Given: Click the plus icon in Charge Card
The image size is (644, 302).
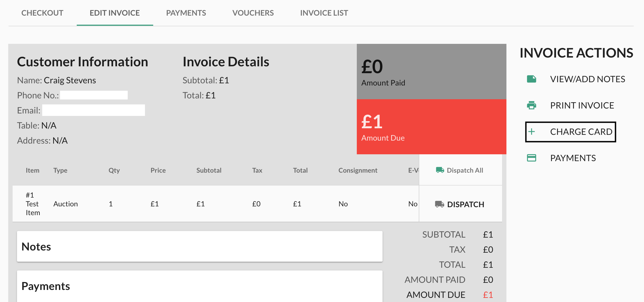Looking at the screenshot, I should point(532,132).
